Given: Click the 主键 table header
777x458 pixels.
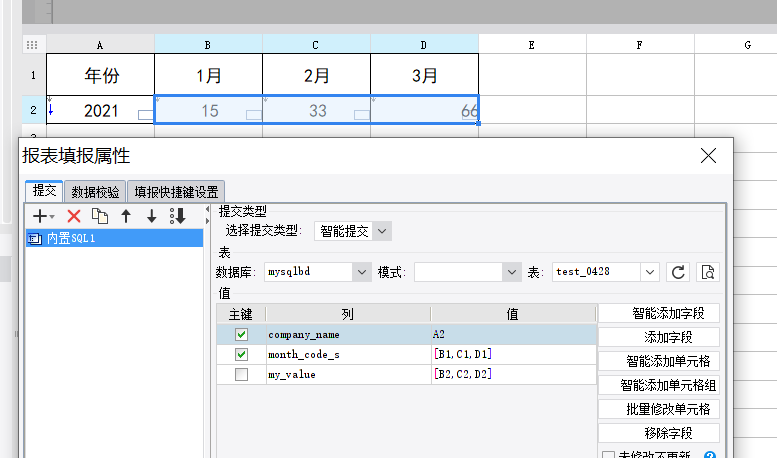Looking at the screenshot, I should click(x=241, y=314).
